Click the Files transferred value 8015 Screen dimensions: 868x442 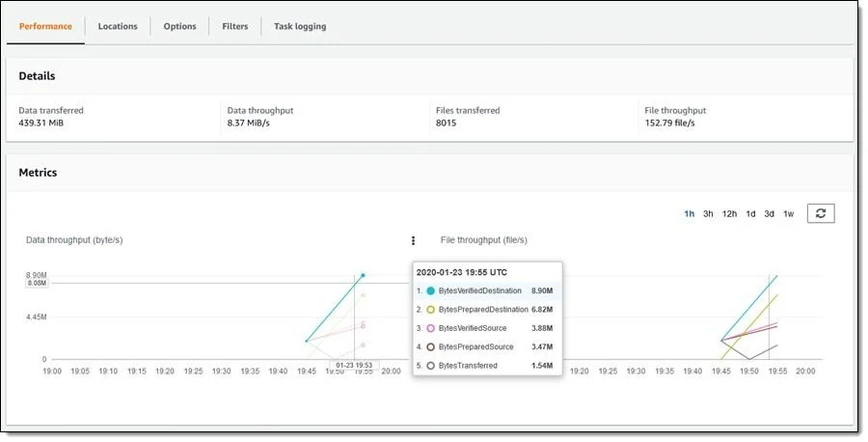click(x=447, y=123)
